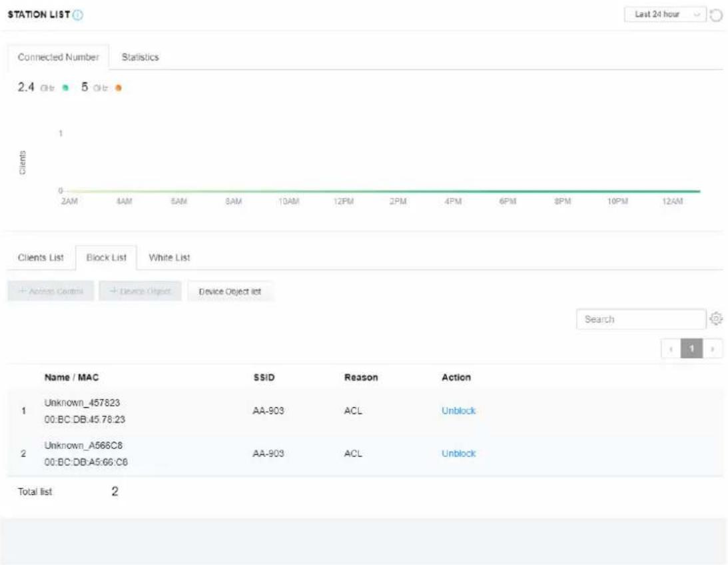
Task: Open the Clients List tab
Action: (41, 257)
